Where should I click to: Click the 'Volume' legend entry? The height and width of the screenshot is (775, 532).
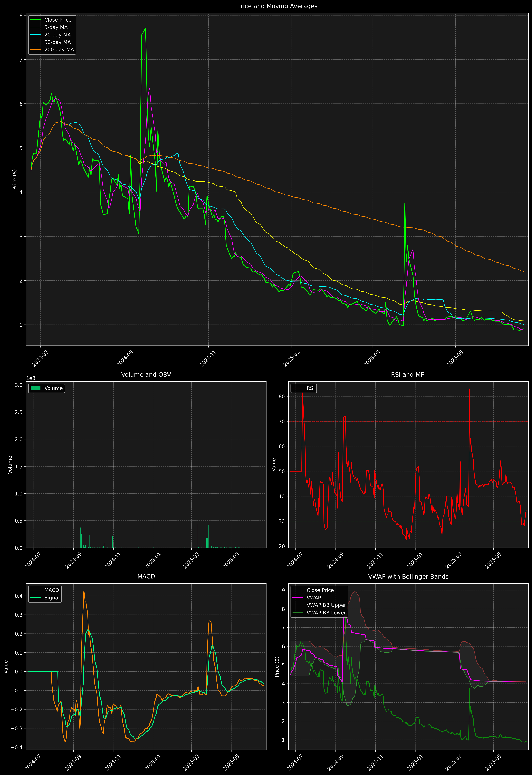(x=47, y=388)
